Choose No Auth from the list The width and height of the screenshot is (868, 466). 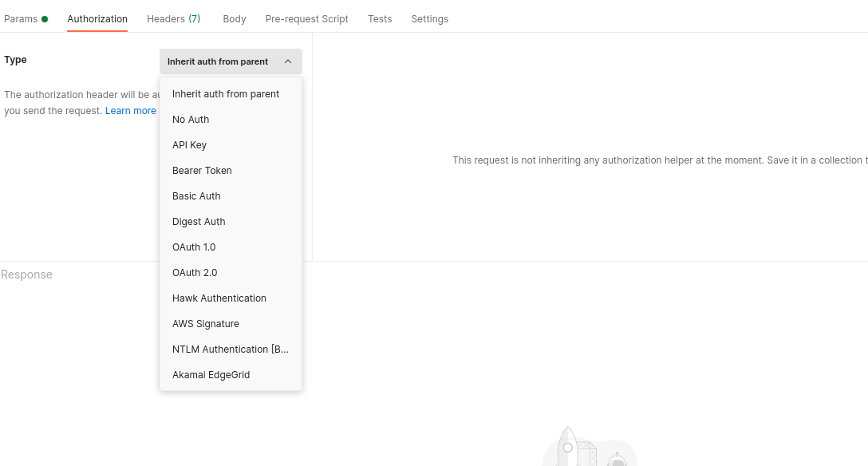(x=191, y=120)
